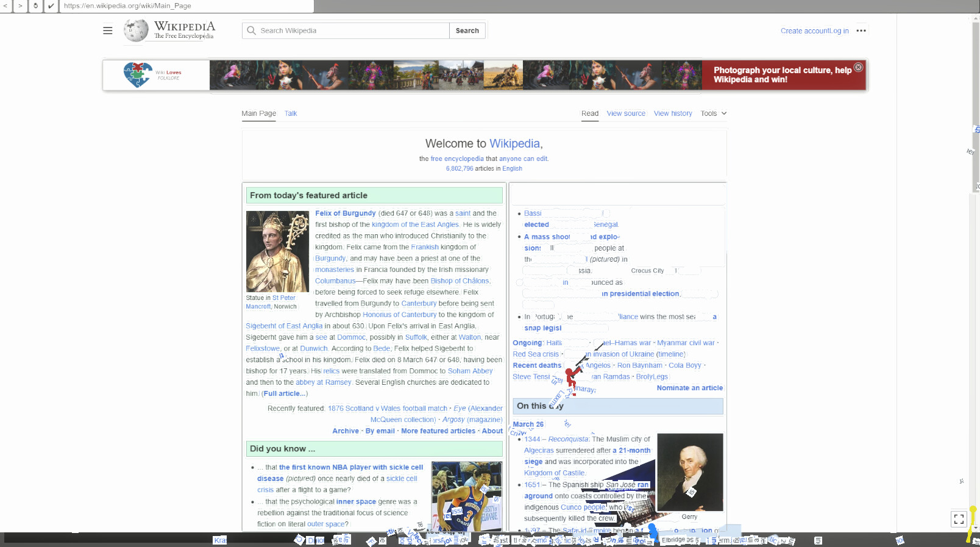Open the inner space link
980x547 pixels.
(x=356, y=502)
